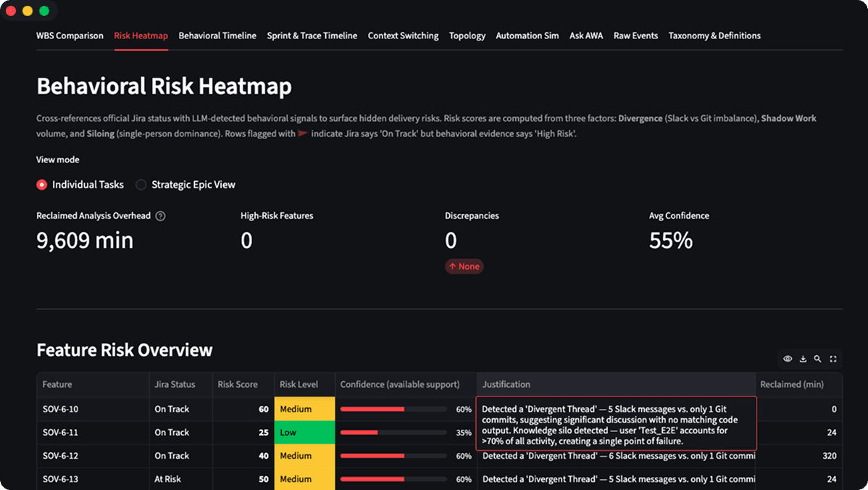Sort by the Feature column header
The width and height of the screenshot is (868, 490).
click(93, 384)
